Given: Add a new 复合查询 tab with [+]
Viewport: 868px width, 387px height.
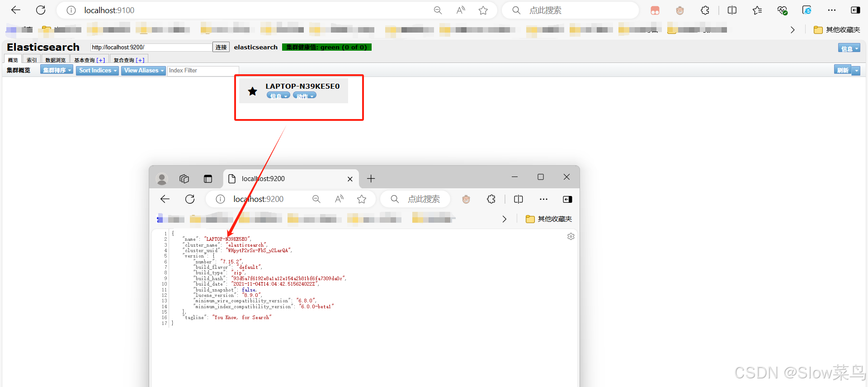Looking at the screenshot, I should click(x=140, y=60).
